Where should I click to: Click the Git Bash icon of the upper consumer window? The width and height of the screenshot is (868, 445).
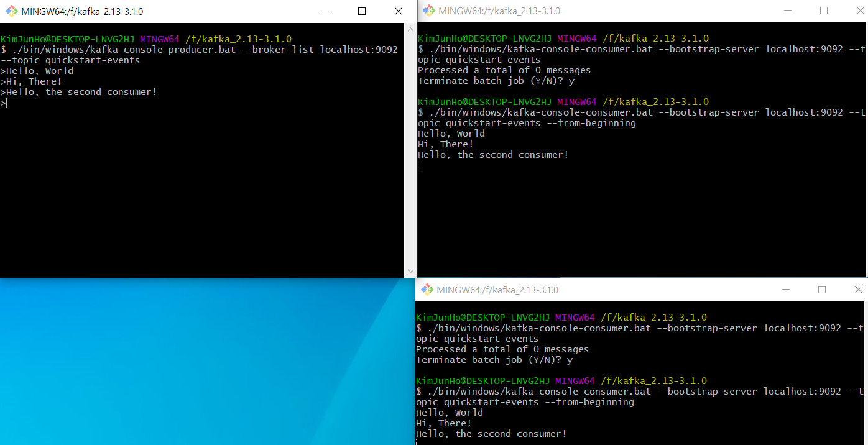tap(428, 11)
